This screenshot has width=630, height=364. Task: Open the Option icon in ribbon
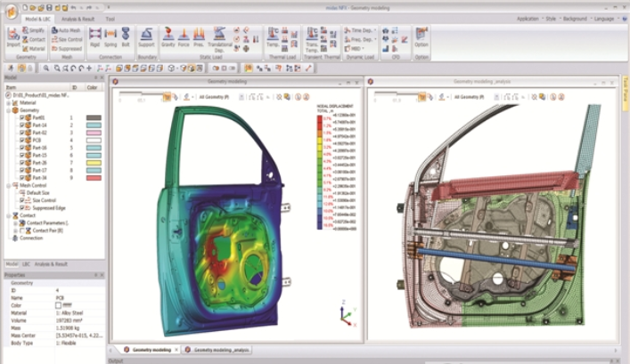pos(421,36)
